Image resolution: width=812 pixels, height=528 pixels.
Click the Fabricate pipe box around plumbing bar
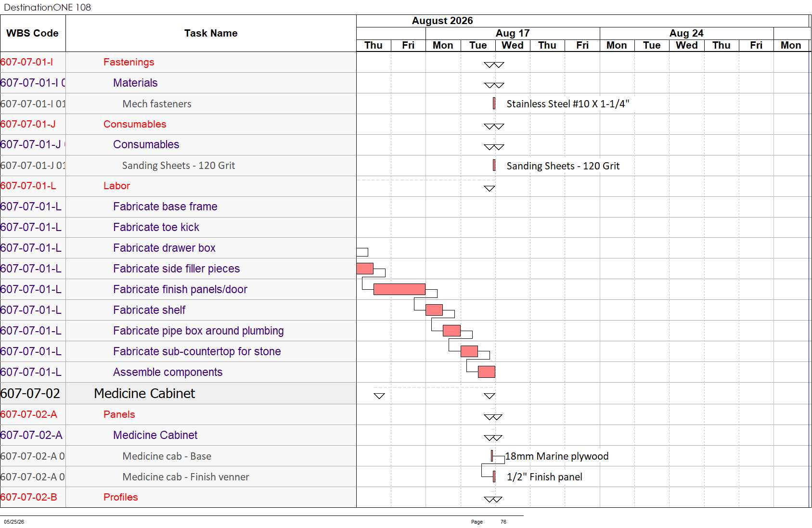pos(451,330)
